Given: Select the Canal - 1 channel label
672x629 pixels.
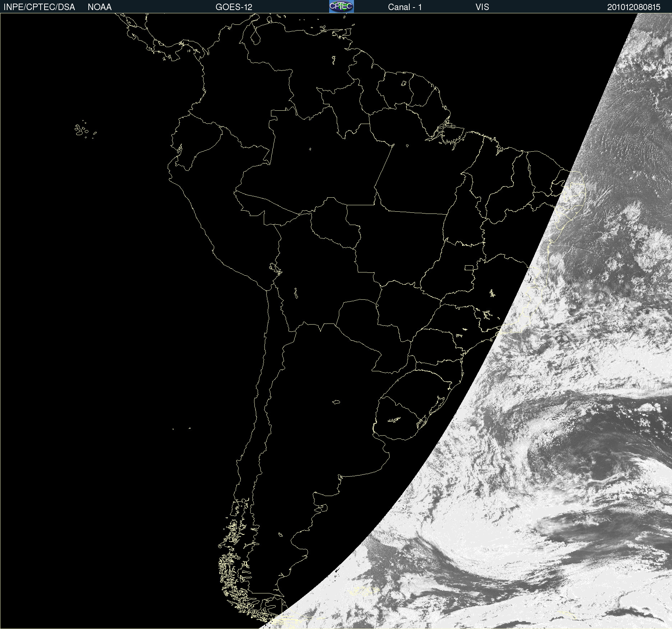Looking at the screenshot, I should 405,7.
